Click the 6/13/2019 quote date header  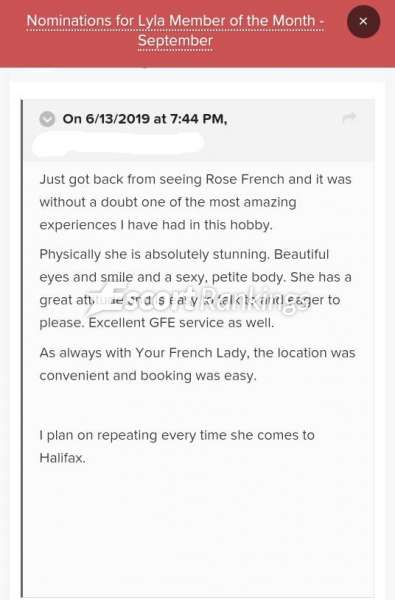145,119
